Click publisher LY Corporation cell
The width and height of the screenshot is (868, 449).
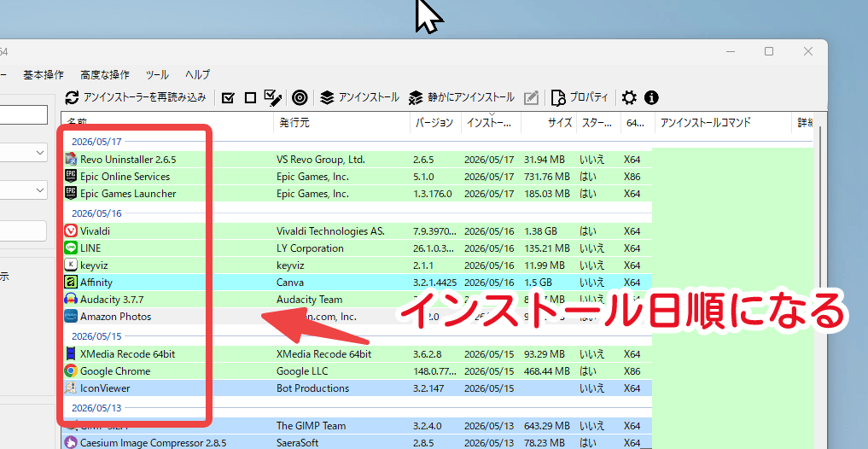310,248
